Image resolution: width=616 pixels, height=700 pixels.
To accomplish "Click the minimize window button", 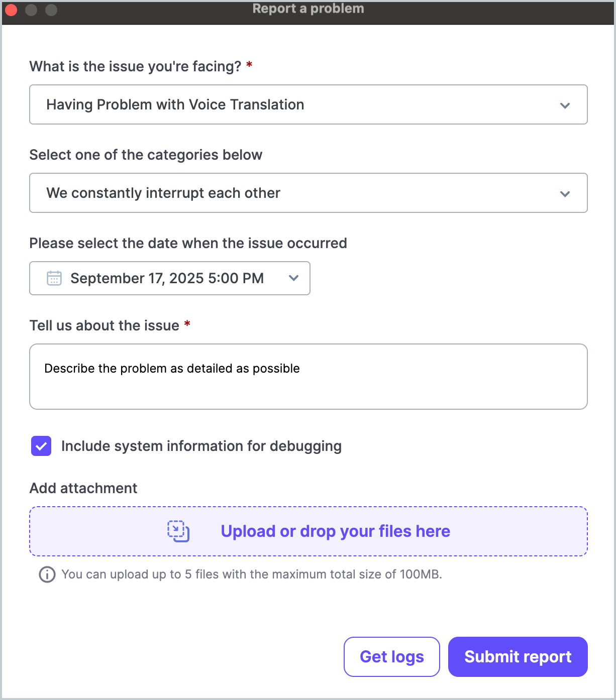I will point(31,10).
